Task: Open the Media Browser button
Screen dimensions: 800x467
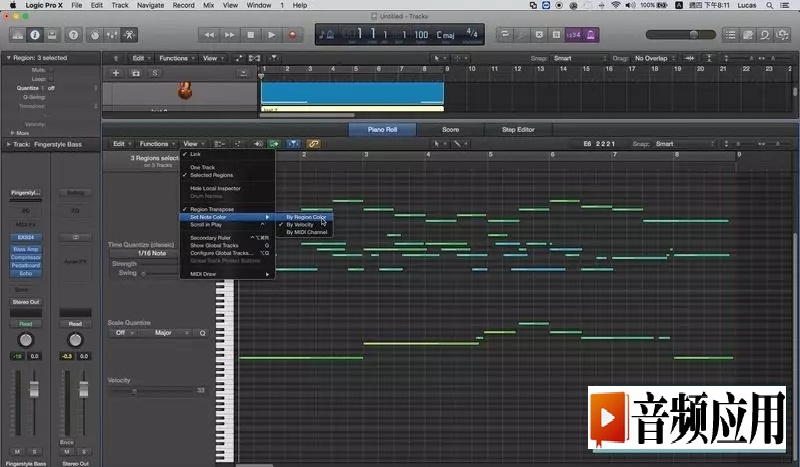Action: click(x=782, y=35)
